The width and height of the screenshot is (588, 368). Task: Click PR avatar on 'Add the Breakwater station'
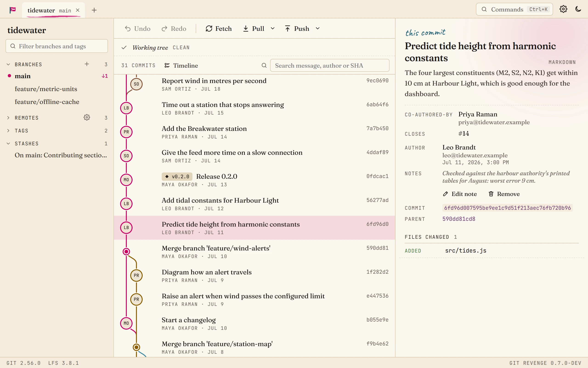(x=126, y=132)
